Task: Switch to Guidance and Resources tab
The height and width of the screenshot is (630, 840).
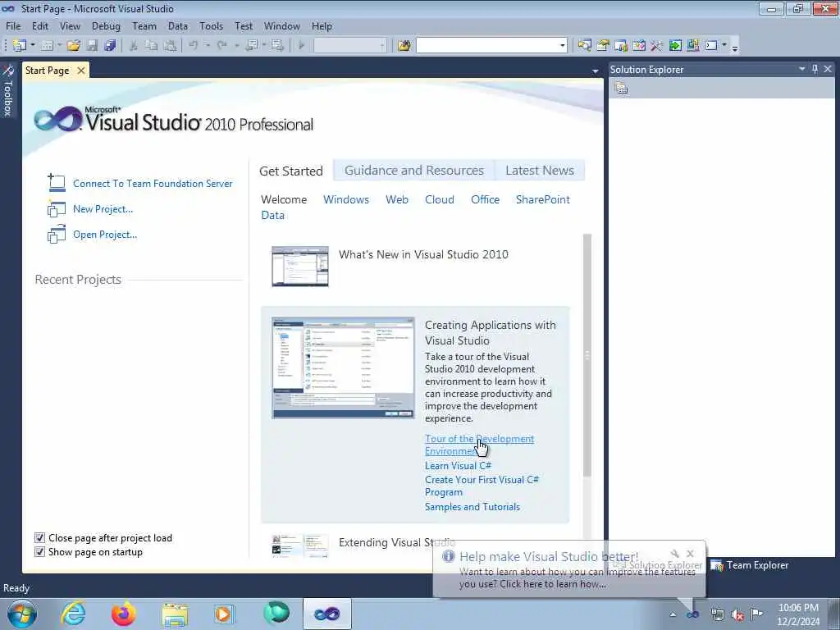Action: (x=414, y=171)
